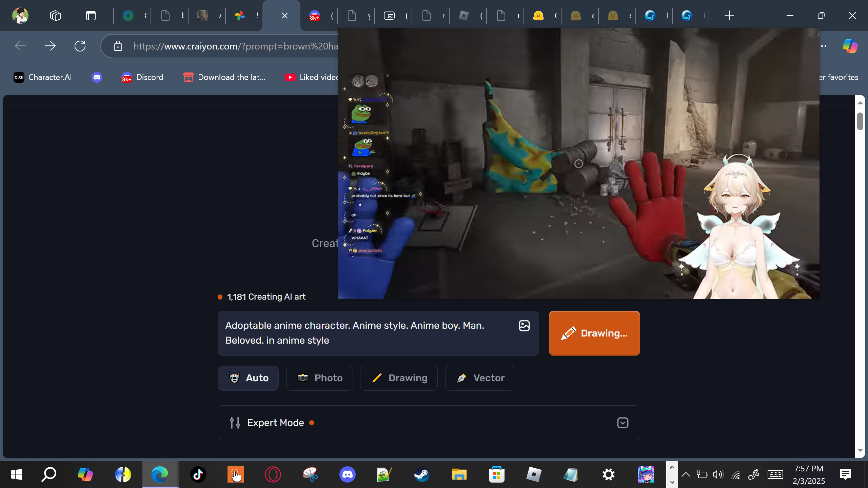Viewport: 868px width, 488px height.
Task: Switch to the Roblox browser tab
Action: [x=468, y=16]
